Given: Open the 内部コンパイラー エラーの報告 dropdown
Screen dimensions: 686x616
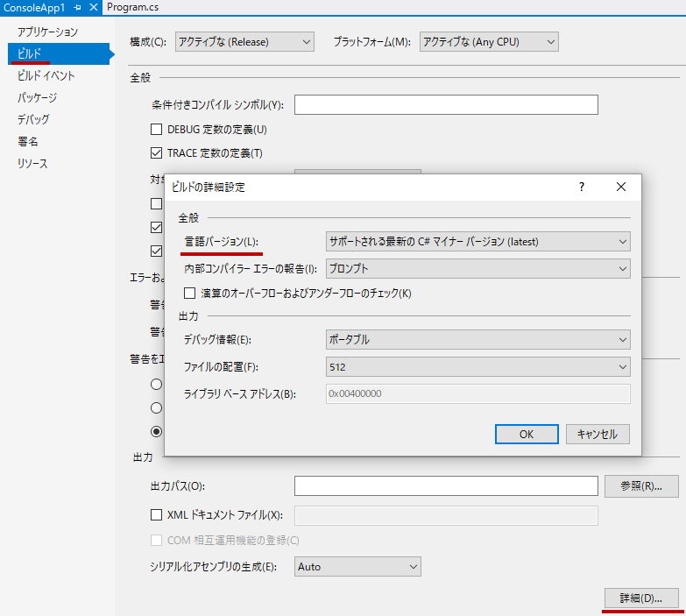Looking at the screenshot, I should point(477,269).
